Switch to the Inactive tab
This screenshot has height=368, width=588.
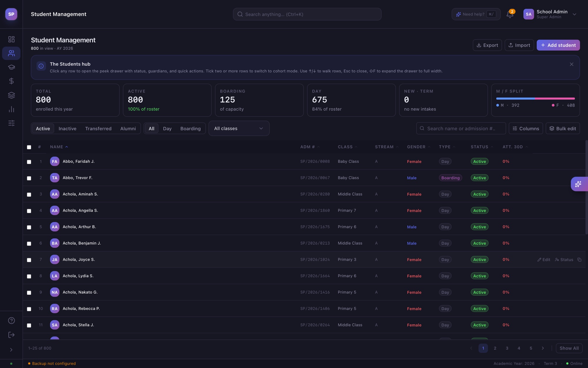tap(67, 129)
